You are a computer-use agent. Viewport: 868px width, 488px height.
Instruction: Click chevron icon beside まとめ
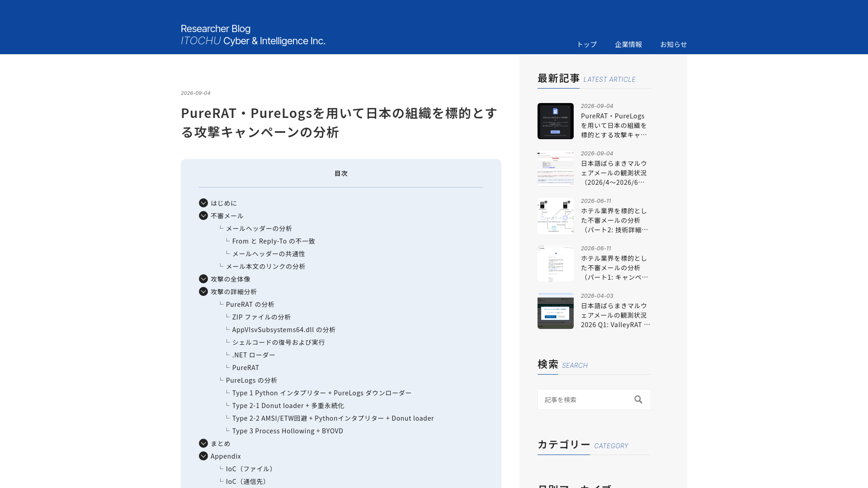pos(203,443)
